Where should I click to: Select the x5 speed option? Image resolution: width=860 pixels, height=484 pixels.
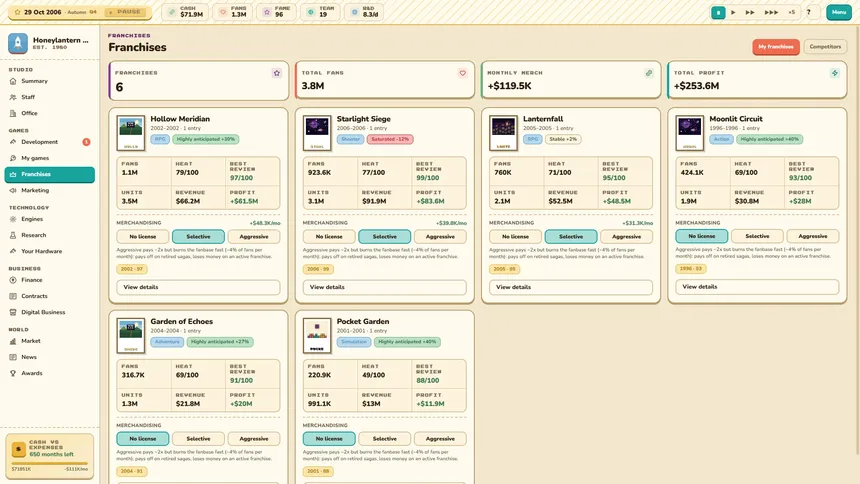791,12
